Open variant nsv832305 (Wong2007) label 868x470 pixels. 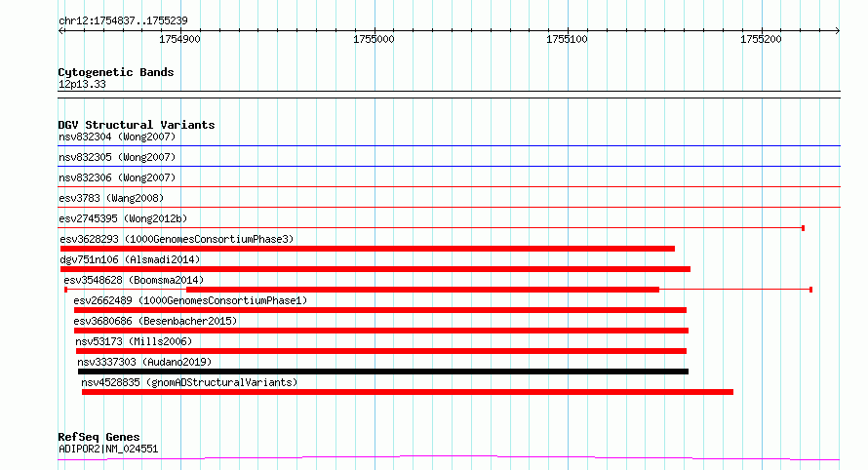coord(117,157)
